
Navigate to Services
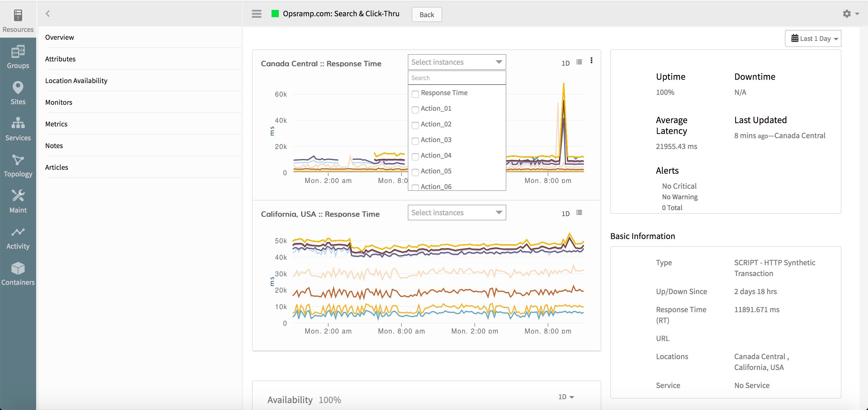(17, 128)
